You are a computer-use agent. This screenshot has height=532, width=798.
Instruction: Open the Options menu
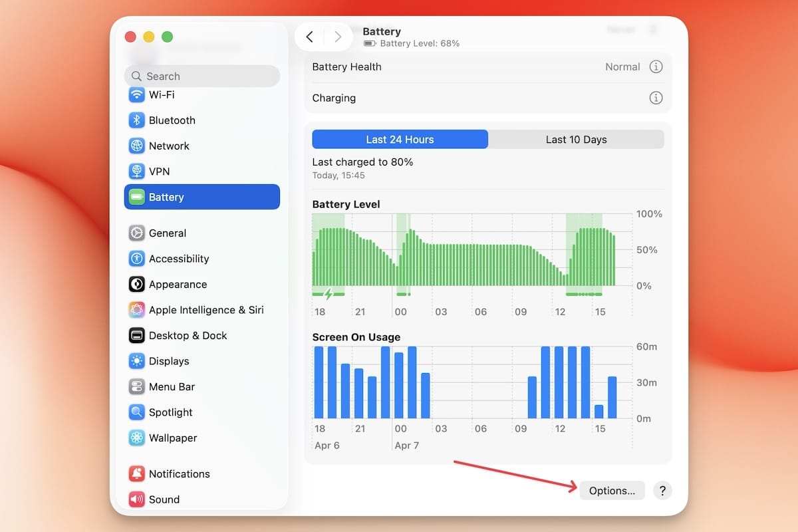click(x=612, y=490)
